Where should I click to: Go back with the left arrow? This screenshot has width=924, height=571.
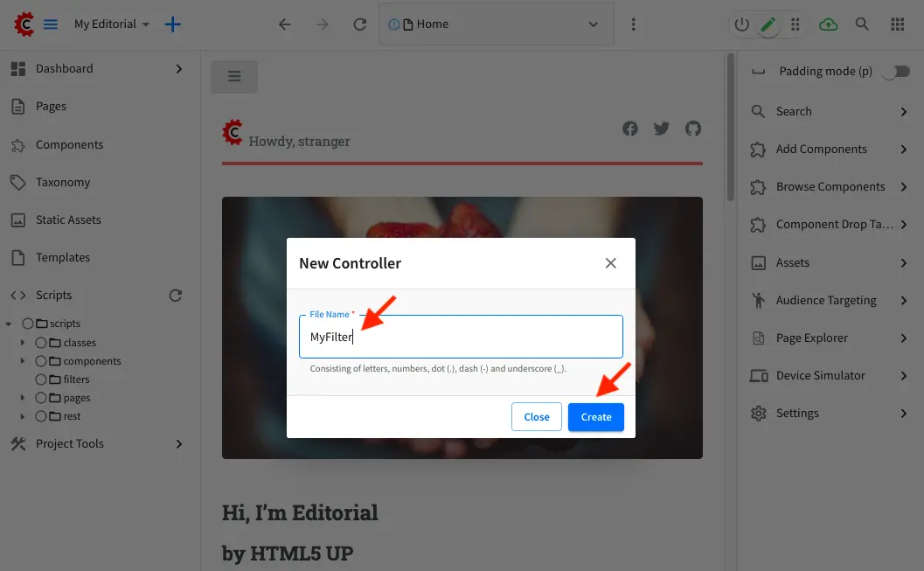coord(285,24)
